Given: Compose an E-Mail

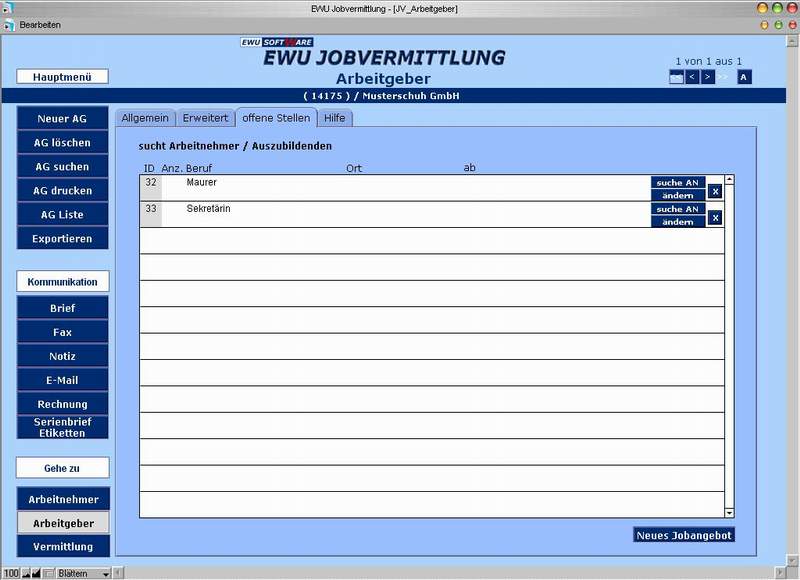Looking at the screenshot, I should [62, 380].
